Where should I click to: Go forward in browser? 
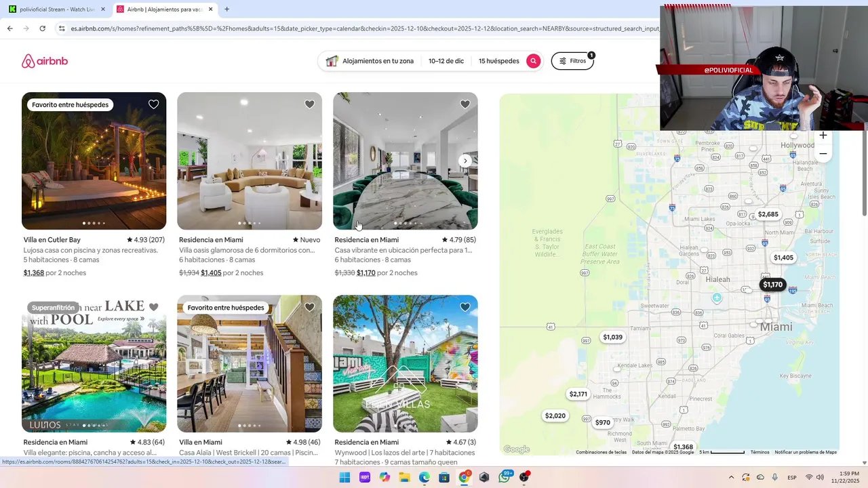(x=26, y=28)
